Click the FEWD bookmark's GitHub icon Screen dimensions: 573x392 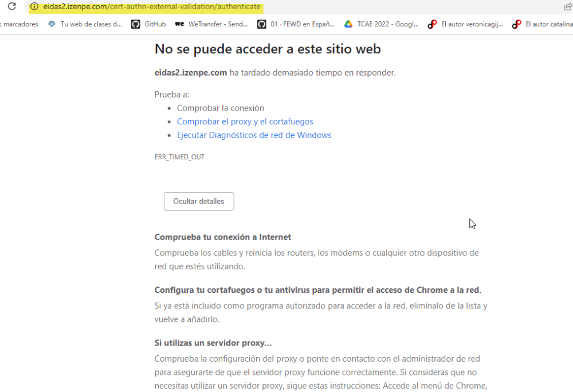pyautogui.click(x=262, y=24)
